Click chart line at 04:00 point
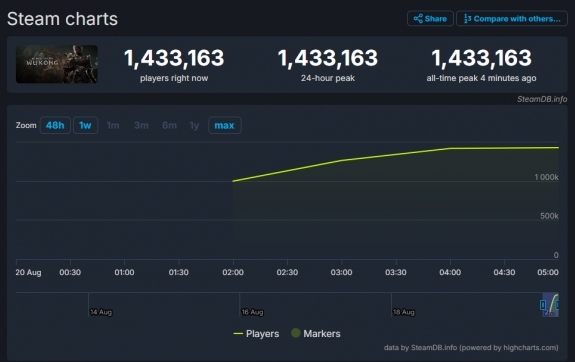The image size is (575, 362). [x=450, y=149]
